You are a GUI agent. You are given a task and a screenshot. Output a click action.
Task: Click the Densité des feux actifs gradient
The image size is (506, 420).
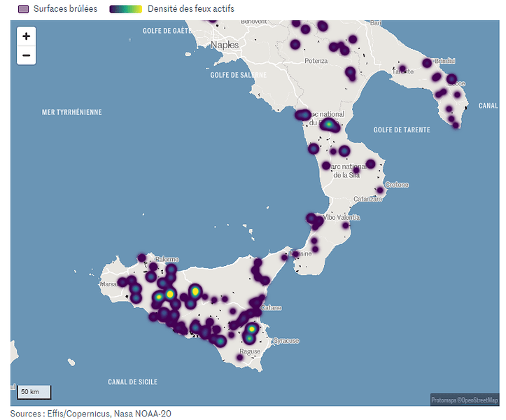pos(125,9)
